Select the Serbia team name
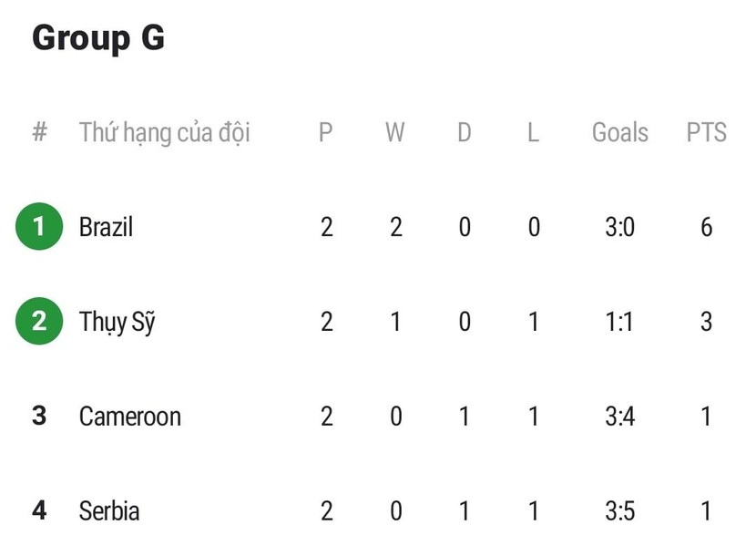This screenshot has width=756, height=546. [x=109, y=510]
